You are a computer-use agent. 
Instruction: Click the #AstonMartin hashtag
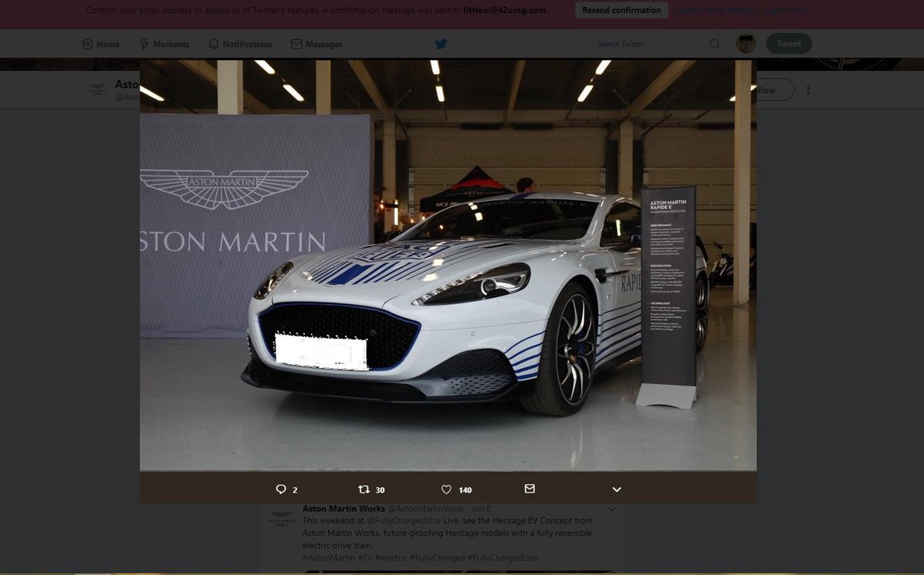coord(329,557)
